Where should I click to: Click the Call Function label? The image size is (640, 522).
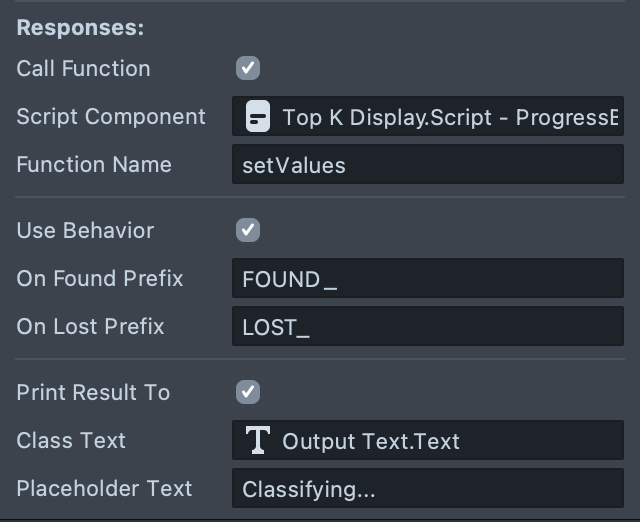(83, 68)
